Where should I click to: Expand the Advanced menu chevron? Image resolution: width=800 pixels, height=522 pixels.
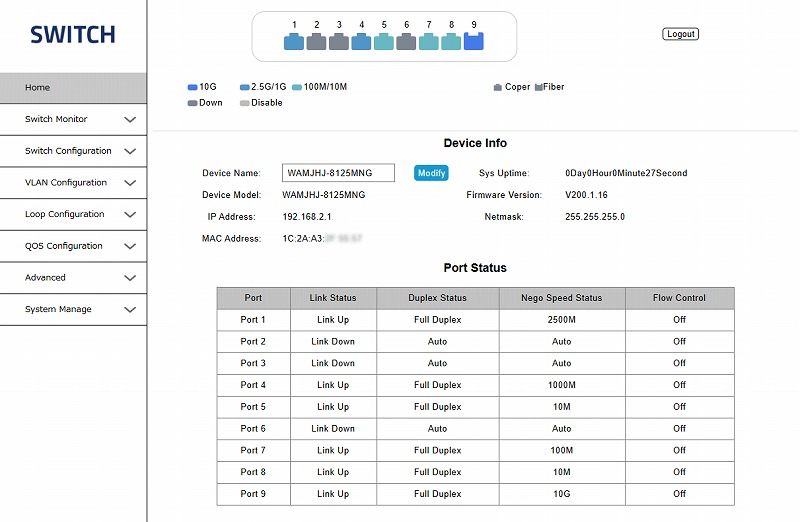130,278
